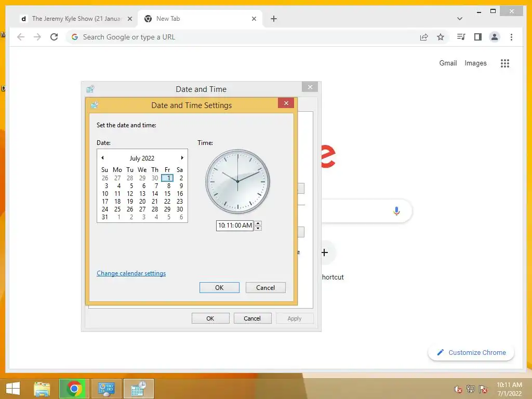Click the muted volume tray icon
532x399 pixels.
click(x=458, y=389)
